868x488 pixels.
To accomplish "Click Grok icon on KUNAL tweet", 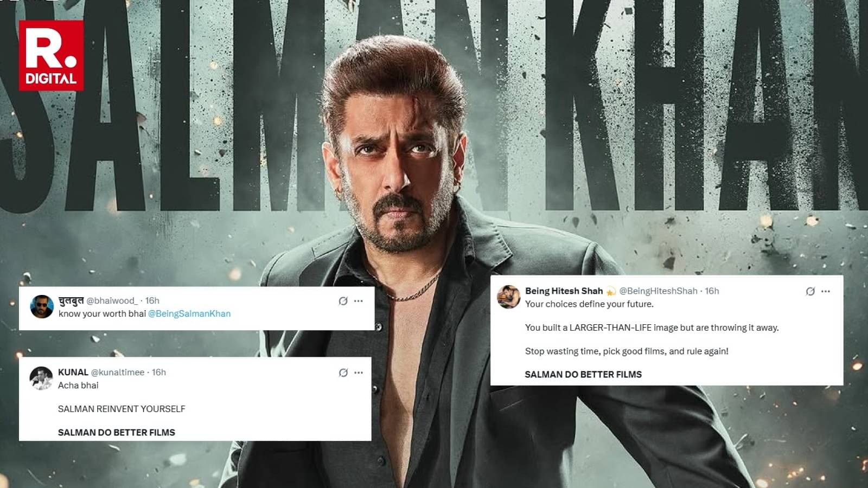I will (343, 373).
